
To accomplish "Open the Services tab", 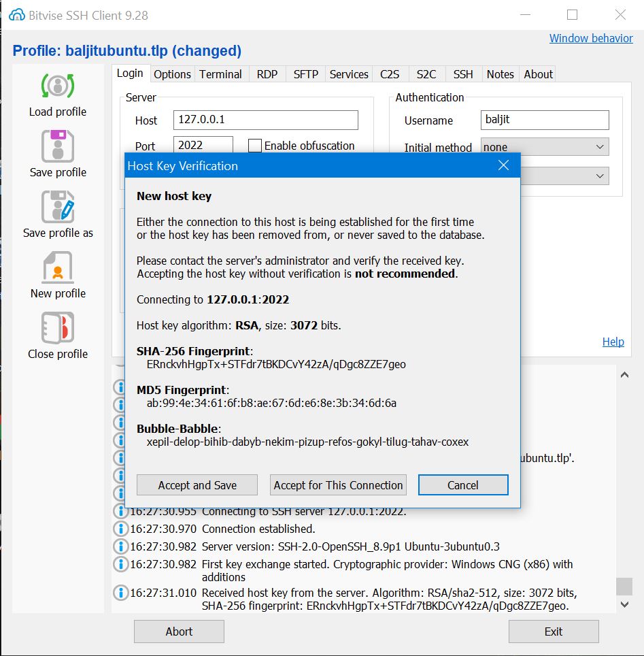I will point(349,74).
